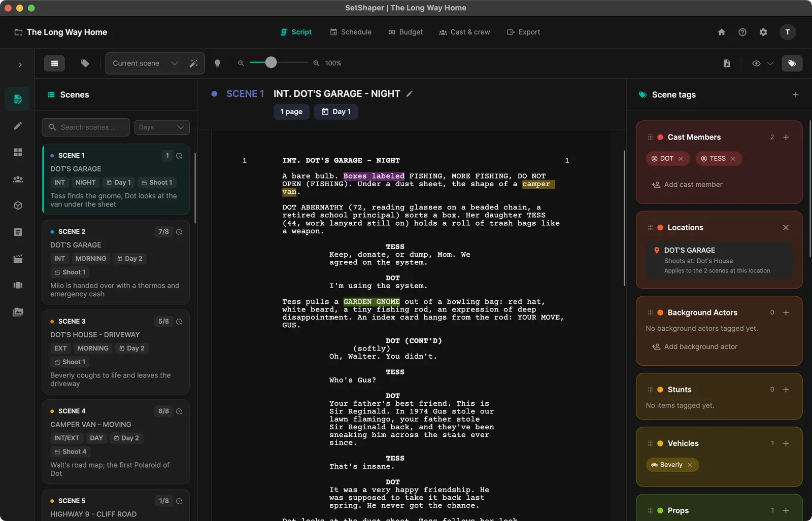Remove the TESS cast chip
The image size is (812, 521).
(733, 159)
